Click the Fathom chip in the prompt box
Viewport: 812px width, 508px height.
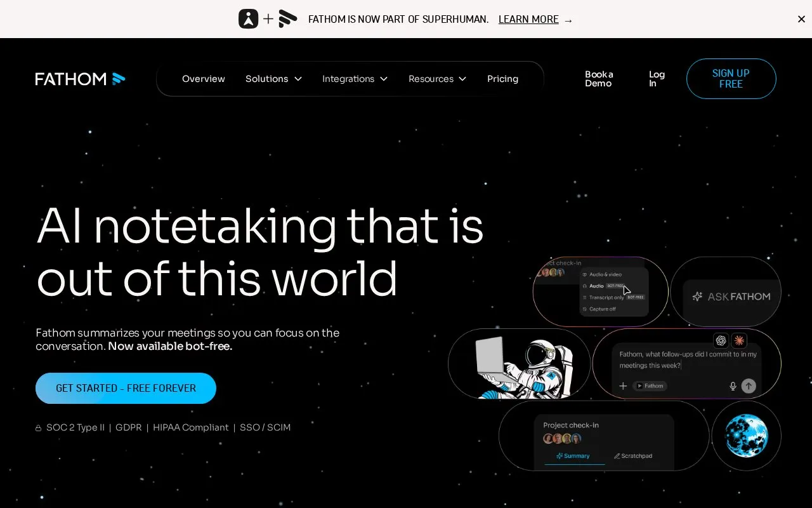pos(650,386)
